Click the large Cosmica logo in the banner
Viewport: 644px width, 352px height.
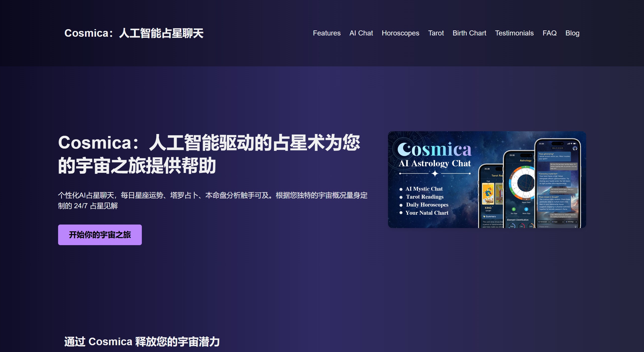tap(434, 149)
